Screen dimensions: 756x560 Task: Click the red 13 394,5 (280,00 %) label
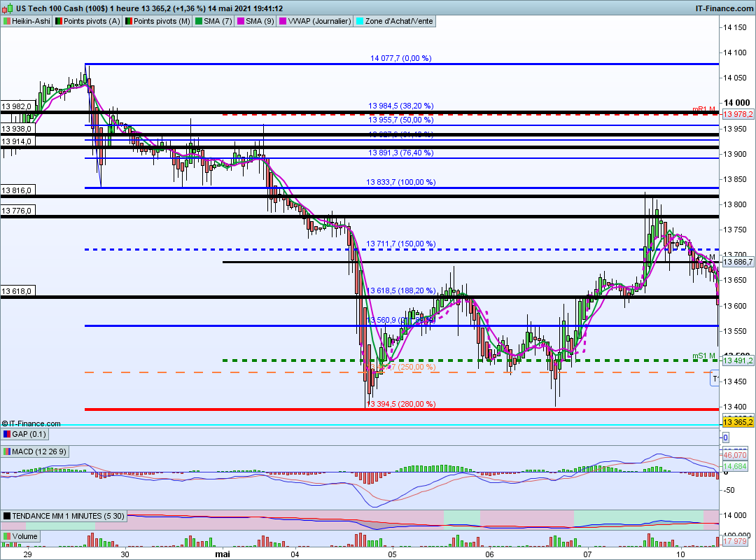pyautogui.click(x=400, y=404)
